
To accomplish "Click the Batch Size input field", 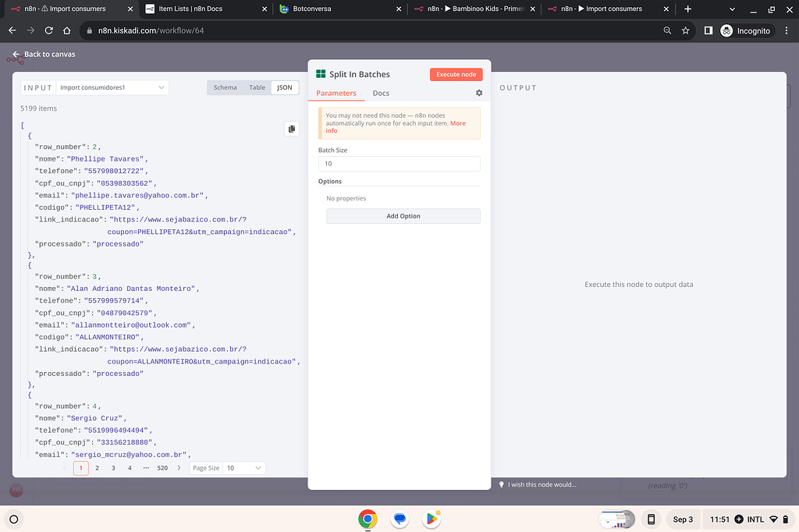I will point(399,164).
